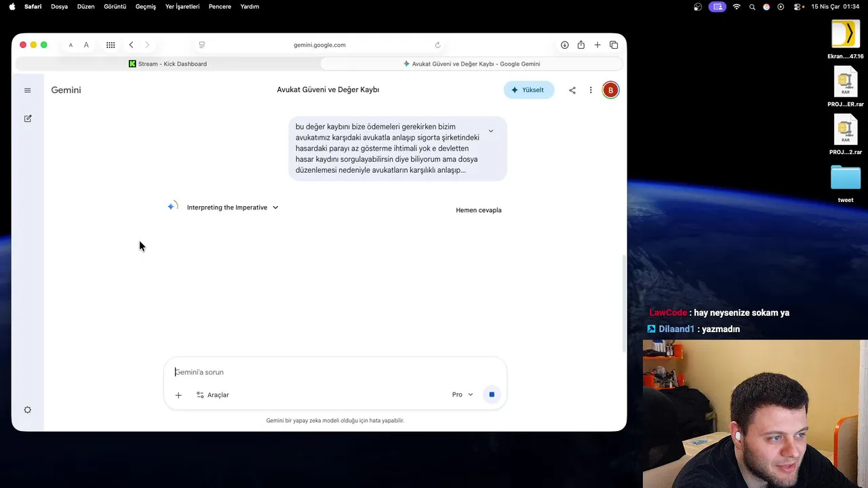
Task: Focus the Gemini'a sorun prompt field
Action: point(335,372)
